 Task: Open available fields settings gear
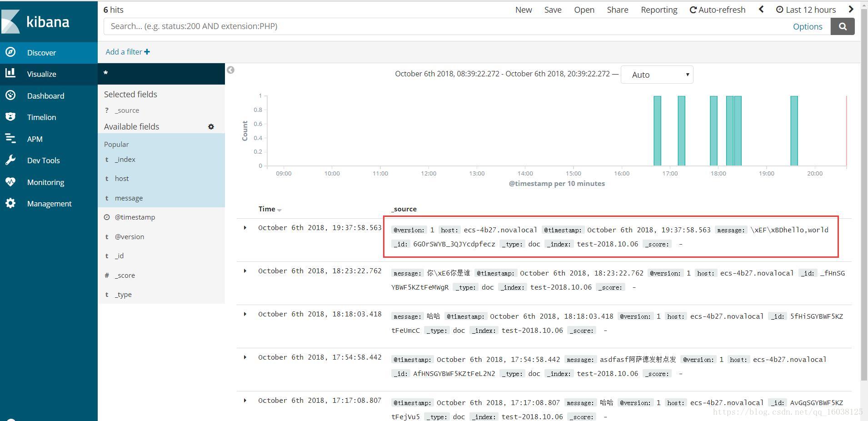[211, 127]
